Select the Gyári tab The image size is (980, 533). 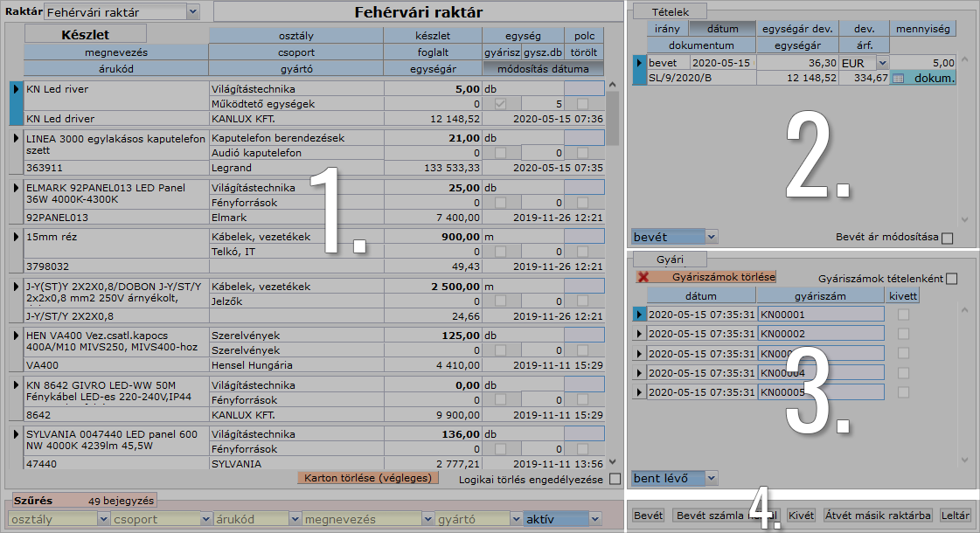(670, 260)
